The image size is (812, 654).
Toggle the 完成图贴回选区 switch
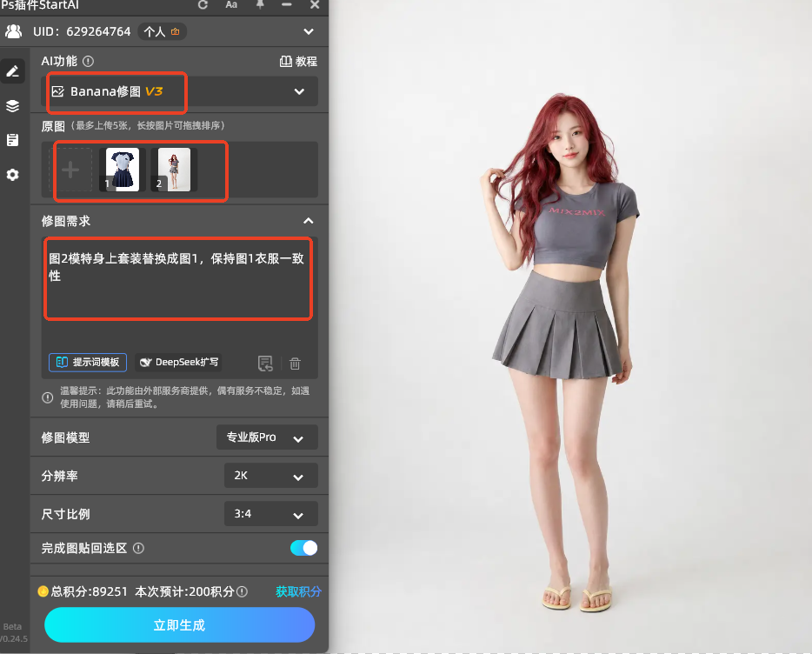[x=304, y=548]
